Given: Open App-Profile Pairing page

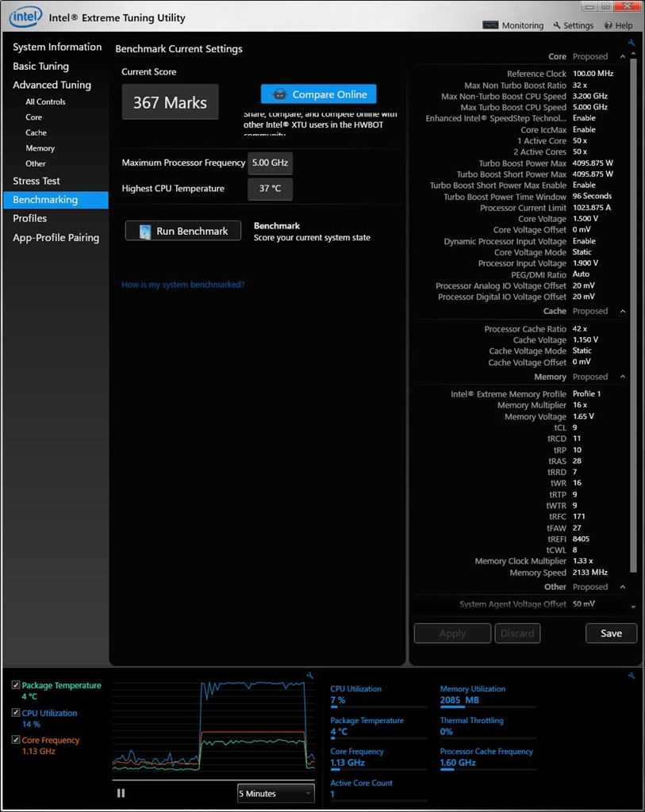Looking at the screenshot, I should [x=56, y=238].
